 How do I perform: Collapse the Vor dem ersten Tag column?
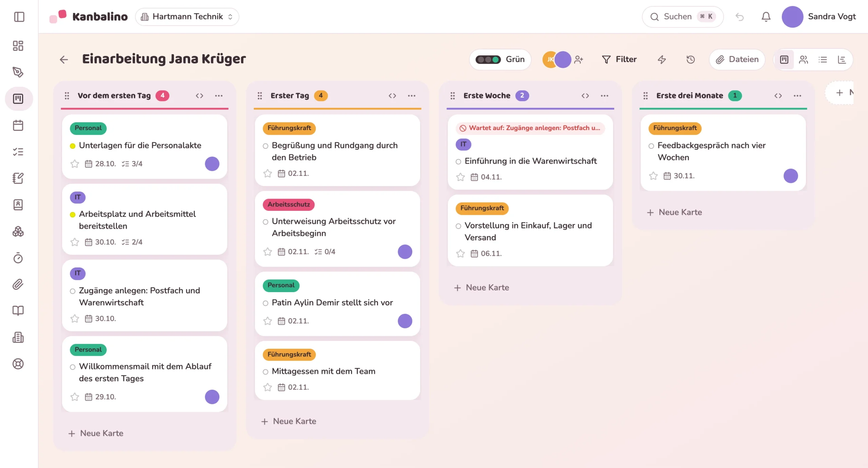click(x=199, y=96)
